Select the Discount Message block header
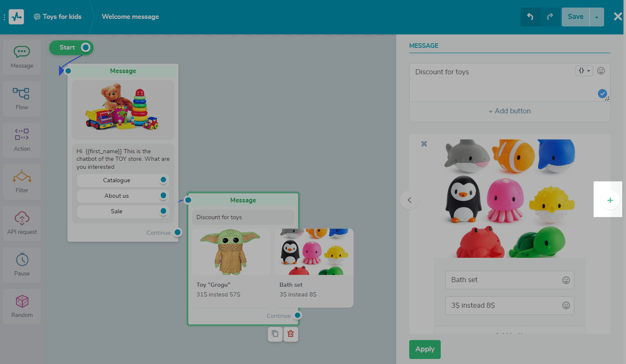 point(243,200)
